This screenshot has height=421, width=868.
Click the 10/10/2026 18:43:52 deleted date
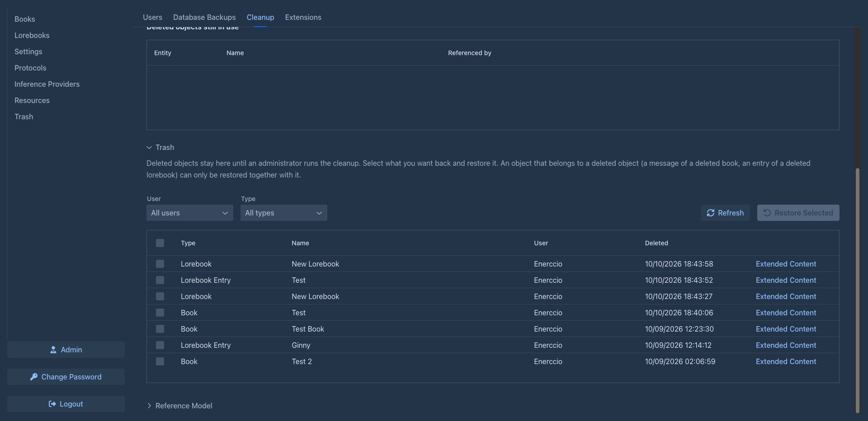[679, 280]
